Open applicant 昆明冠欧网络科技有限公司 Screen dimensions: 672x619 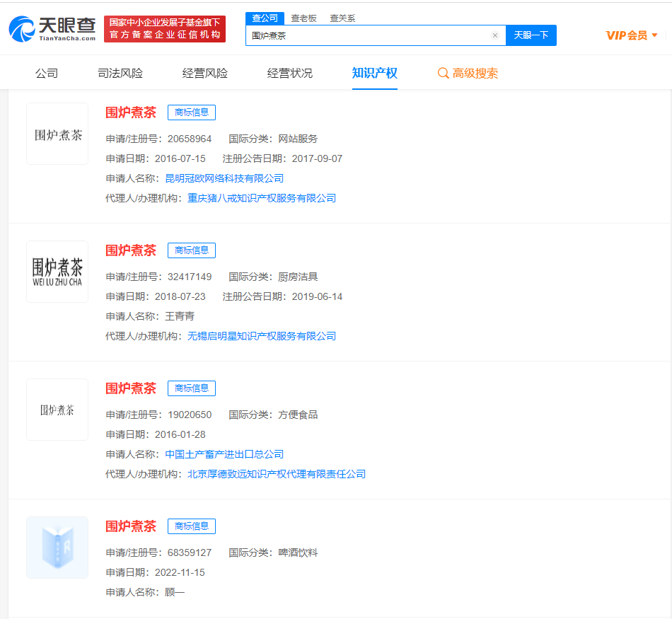tap(224, 179)
